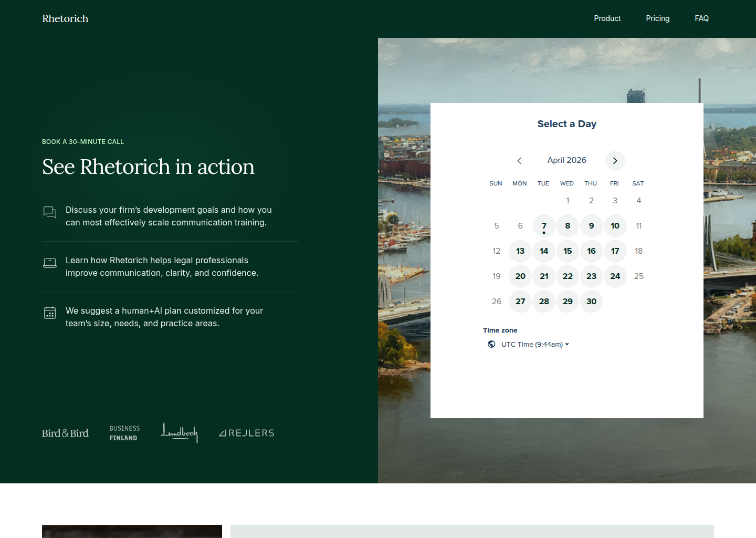Go to next month in calendar

point(615,161)
